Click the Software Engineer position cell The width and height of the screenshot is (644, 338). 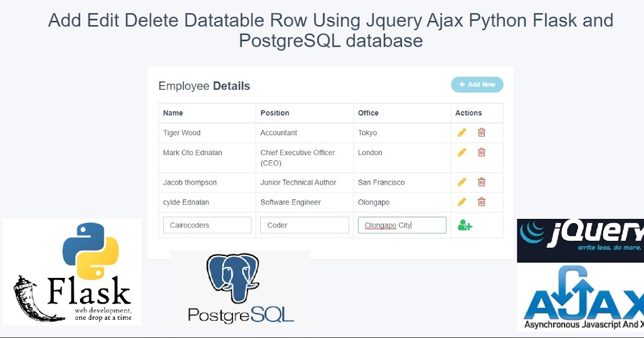[x=305, y=202]
